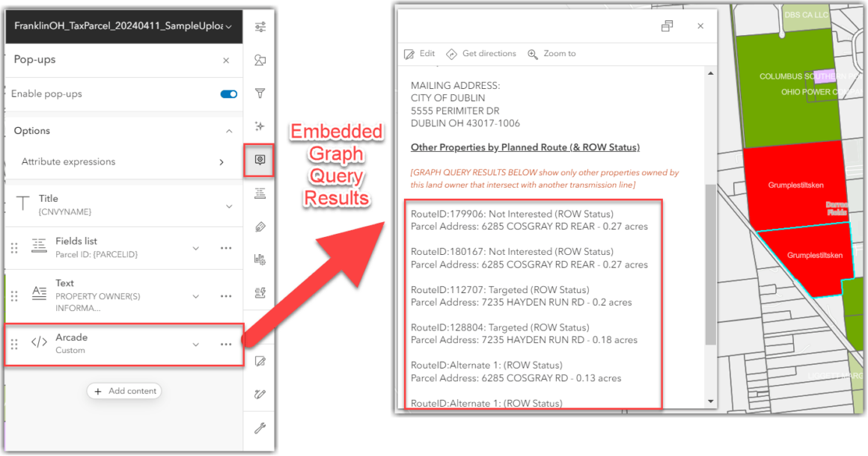
Task: Open the Labels tag icon in sidebar
Action: tap(260, 227)
